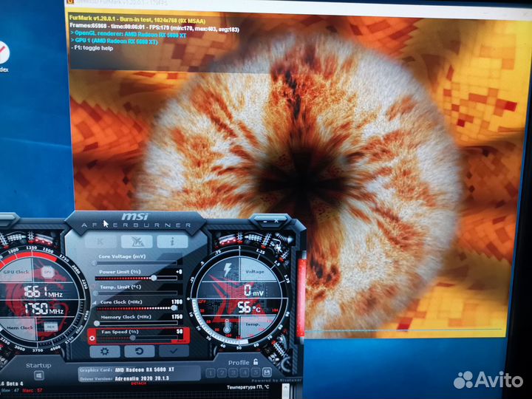Image resolution: width=532 pixels, height=399 pixels.
Task: Open the OC Scanner icon button
Action: point(137,241)
